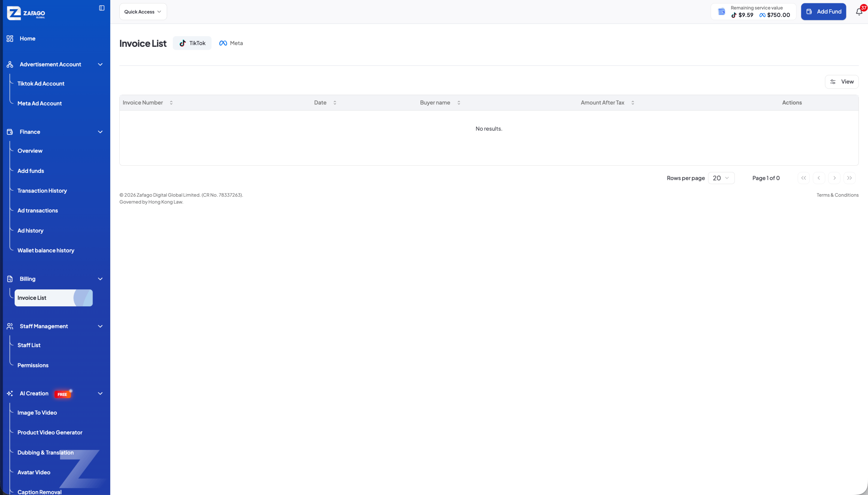Viewport: 868px width, 495px height.
Task: Sort by Invoice Number column
Action: 171,103
